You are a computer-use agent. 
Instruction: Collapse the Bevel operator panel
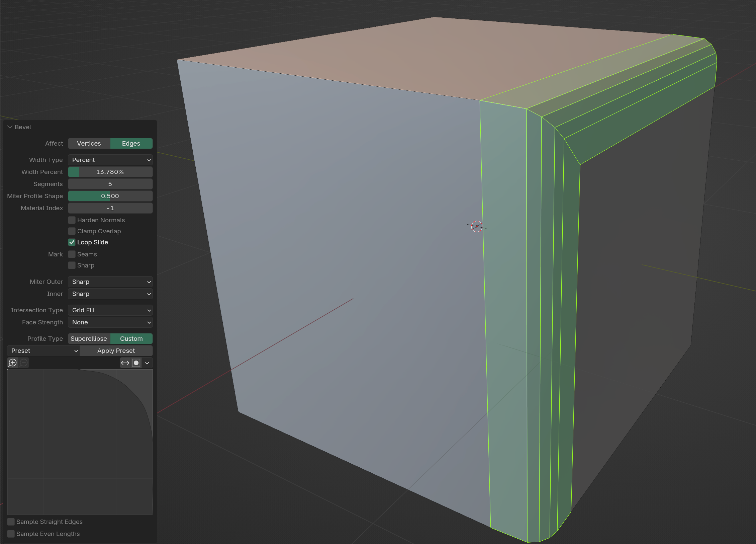10,127
